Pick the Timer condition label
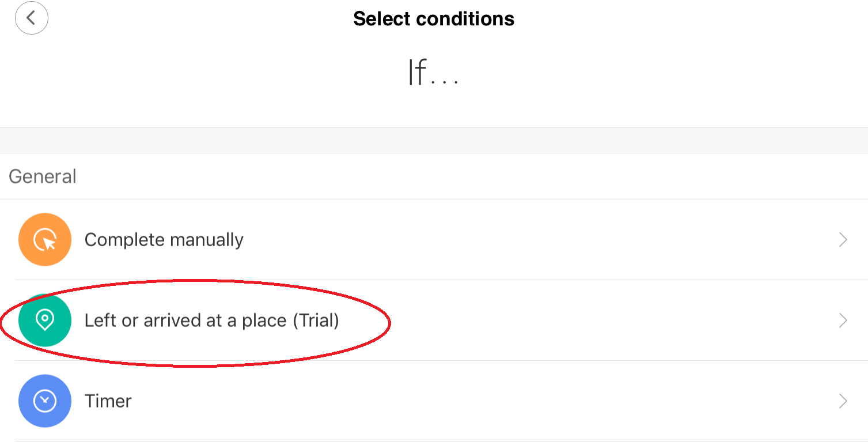This screenshot has height=445, width=868. pyautogui.click(x=108, y=401)
